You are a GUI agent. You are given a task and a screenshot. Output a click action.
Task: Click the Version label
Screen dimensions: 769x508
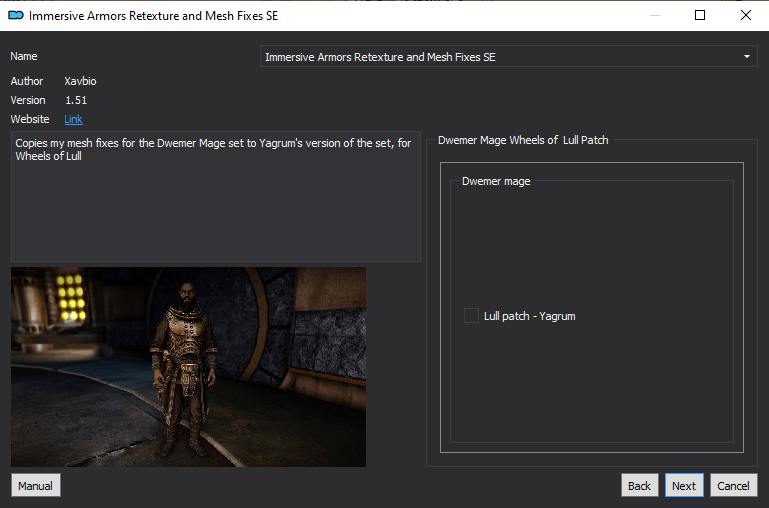[x=28, y=101]
